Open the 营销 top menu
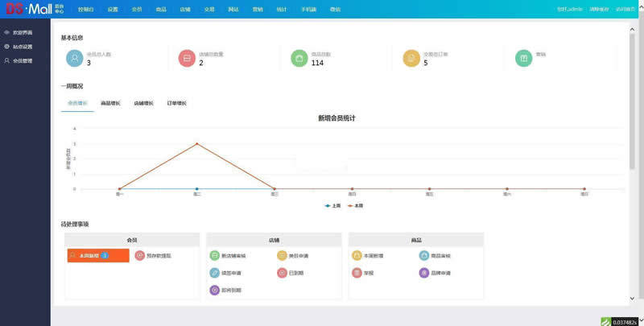This screenshot has height=326, width=644. 258,9
